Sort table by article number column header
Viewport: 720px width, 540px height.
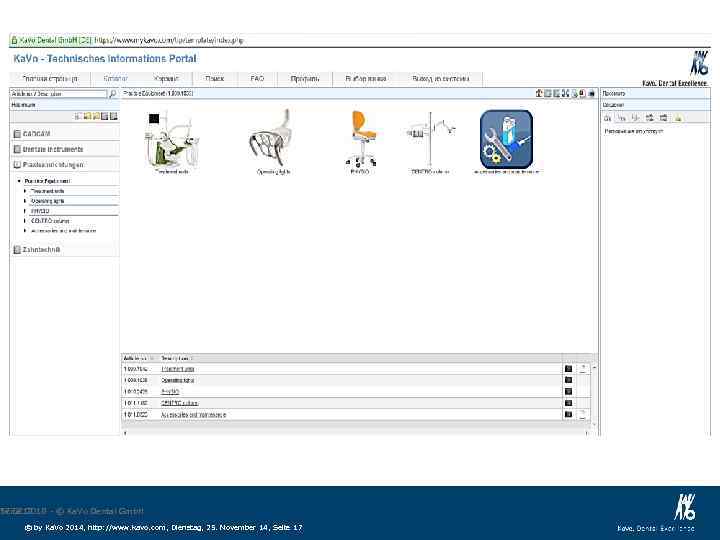tap(140, 358)
